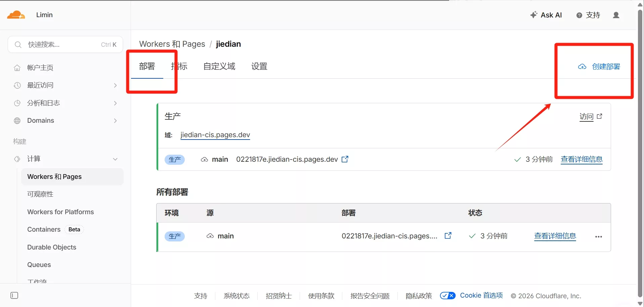Click search magnifier icon in 快速搜索
Screen dimensions: 644x307
click(x=18, y=45)
